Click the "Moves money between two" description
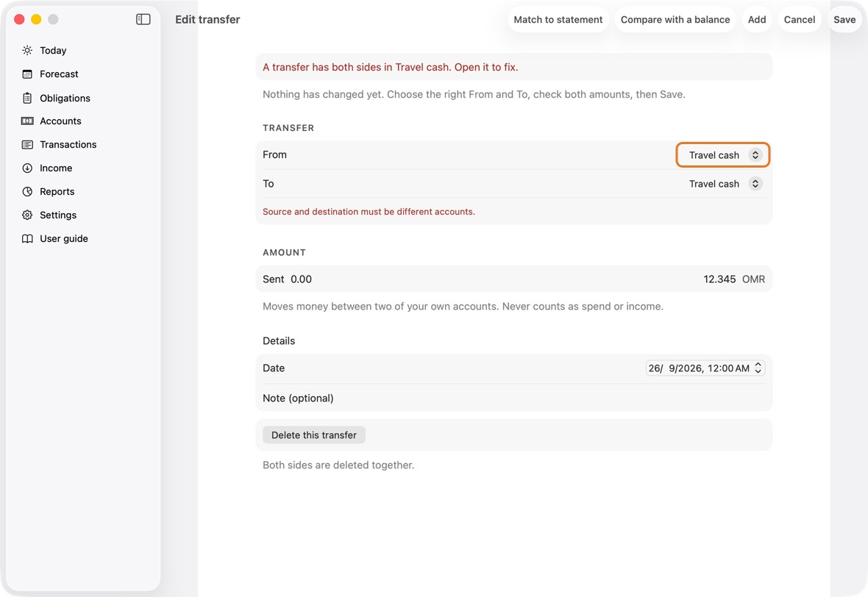Screen dimensions: 868x597 [x=463, y=307]
